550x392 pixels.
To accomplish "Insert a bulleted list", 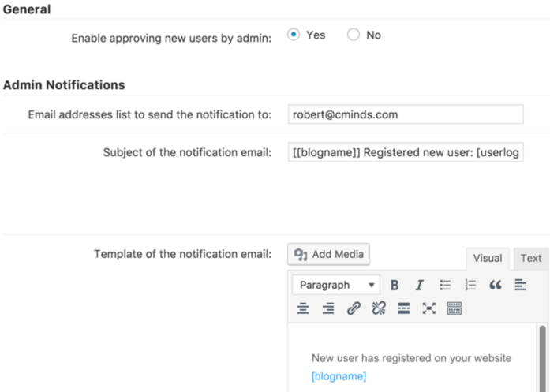I will (x=445, y=286).
